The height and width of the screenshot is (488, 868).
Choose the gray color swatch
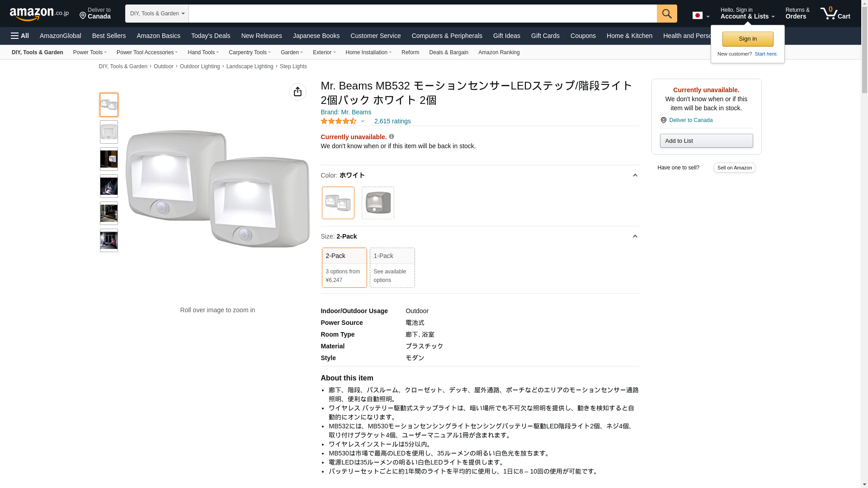click(377, 203)
